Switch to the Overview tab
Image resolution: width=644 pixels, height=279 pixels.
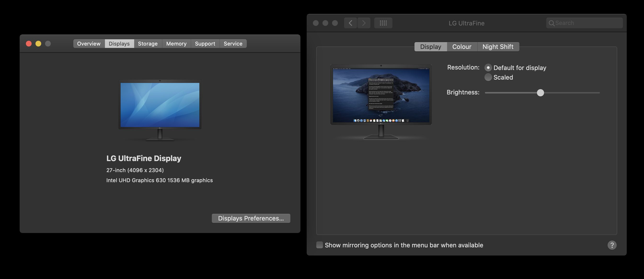(89, 44)
